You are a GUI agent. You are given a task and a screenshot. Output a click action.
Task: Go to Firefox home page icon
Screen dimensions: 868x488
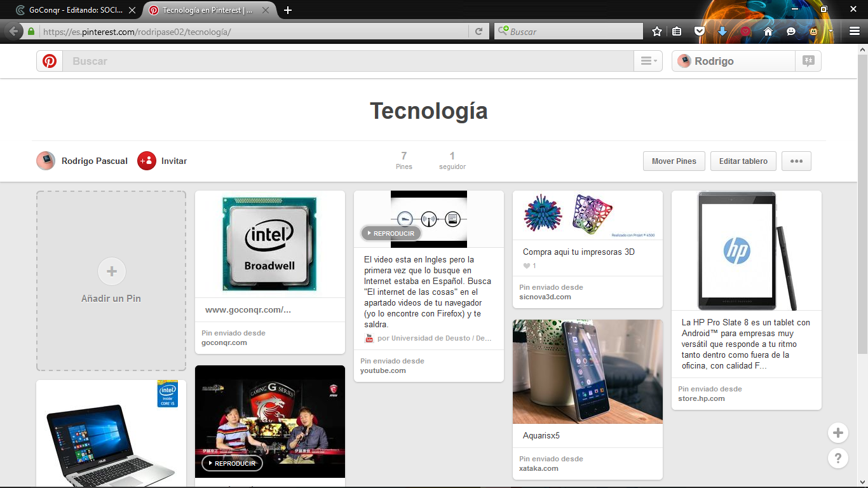(768, 31)
